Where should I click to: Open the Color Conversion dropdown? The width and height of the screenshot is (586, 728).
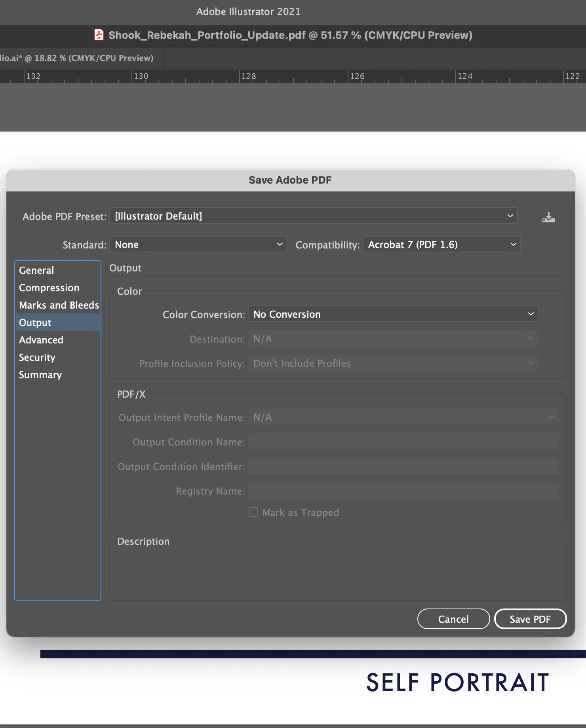coord(393,314)
